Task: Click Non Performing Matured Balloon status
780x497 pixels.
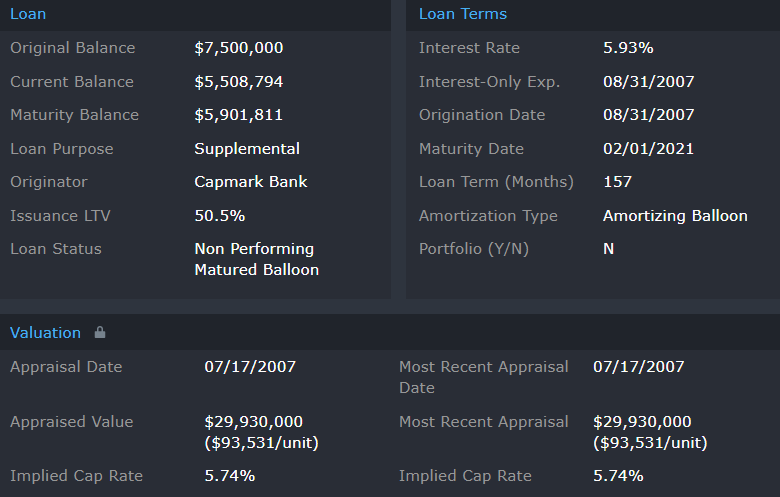Action: (x=256, y=259)
